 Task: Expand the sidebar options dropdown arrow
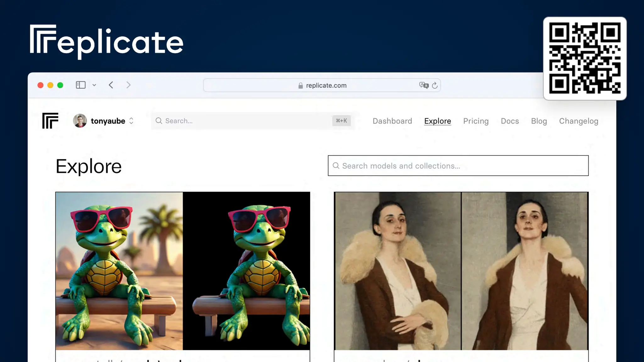pos(94,85)
